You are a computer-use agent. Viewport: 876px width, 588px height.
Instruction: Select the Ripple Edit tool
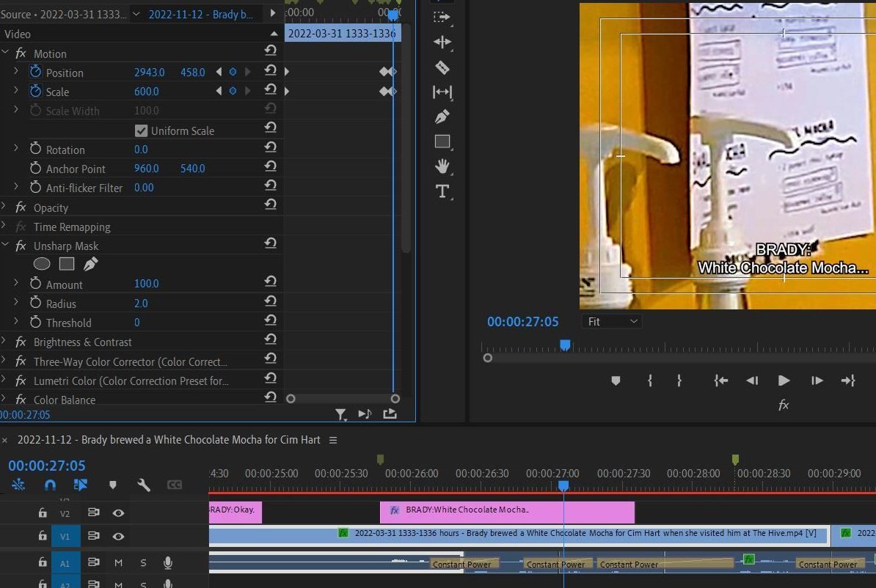442,42
